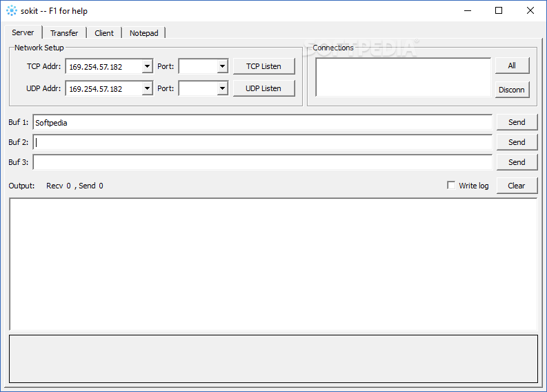Click the TCP Listen button
547x392 pixels.
pos(263,66)
